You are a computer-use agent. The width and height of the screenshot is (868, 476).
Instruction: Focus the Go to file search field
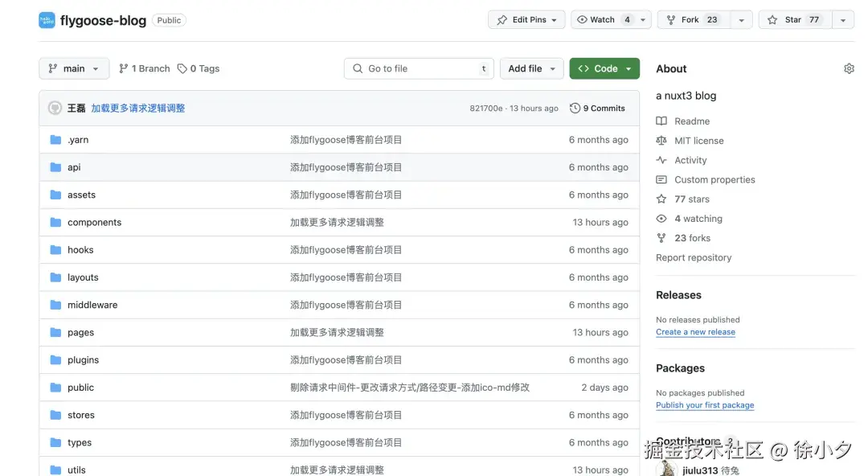(419, 68)
